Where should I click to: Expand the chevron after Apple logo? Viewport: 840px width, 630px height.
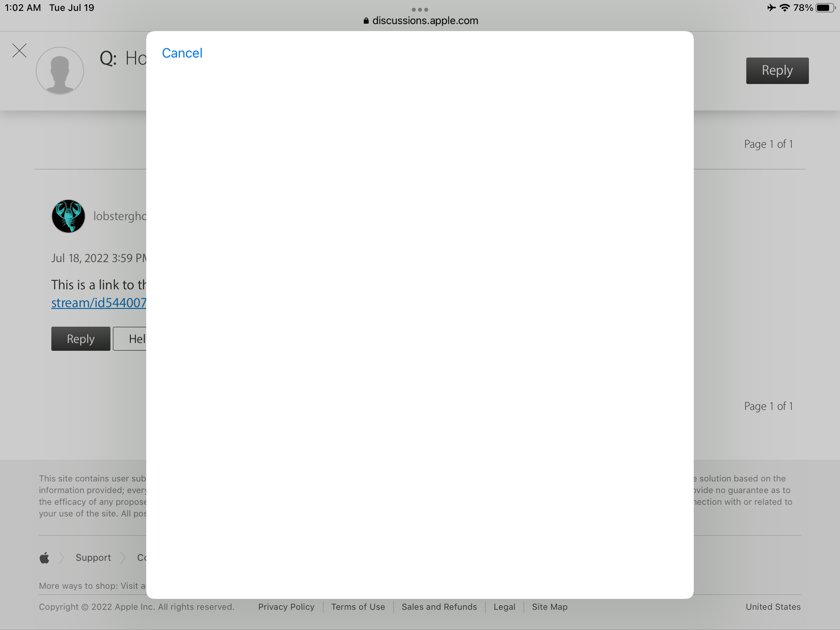pos(61,558)
